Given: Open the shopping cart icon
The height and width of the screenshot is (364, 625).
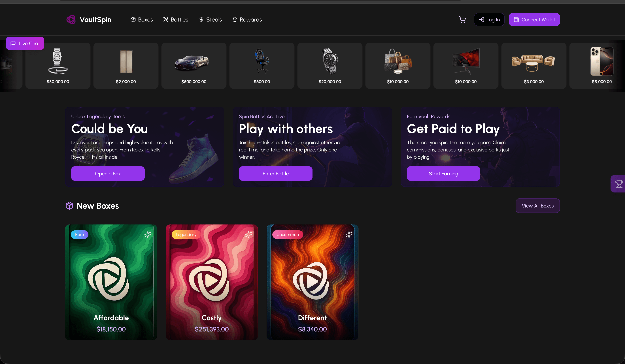Looking at the screenshot, I should click(462, 20).
